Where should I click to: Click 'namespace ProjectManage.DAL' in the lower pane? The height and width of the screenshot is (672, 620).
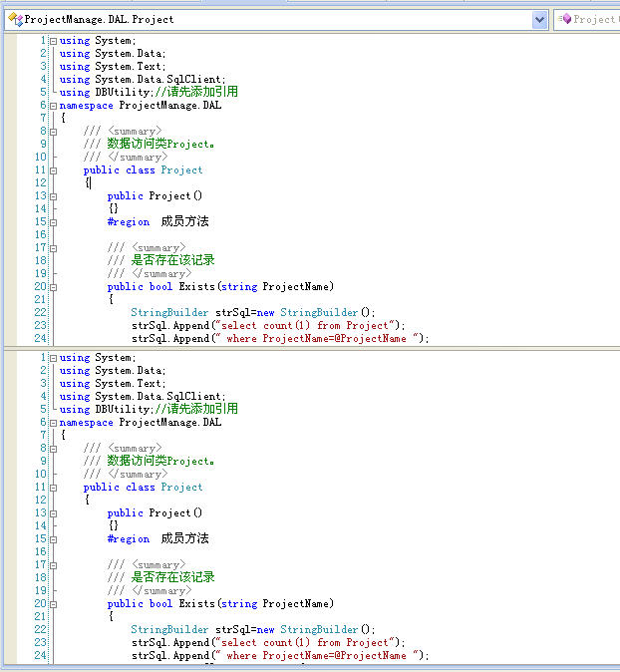pyautogui.click(x=141, y=423)
